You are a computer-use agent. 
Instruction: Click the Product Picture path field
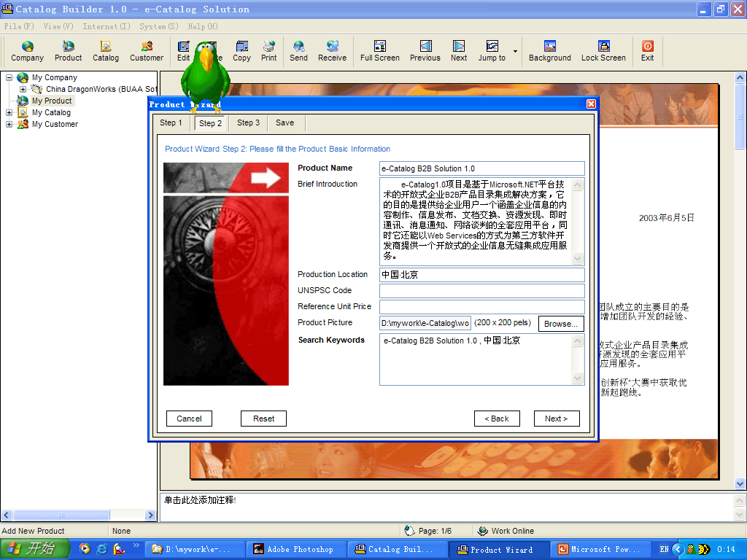(x=425, y=323)
